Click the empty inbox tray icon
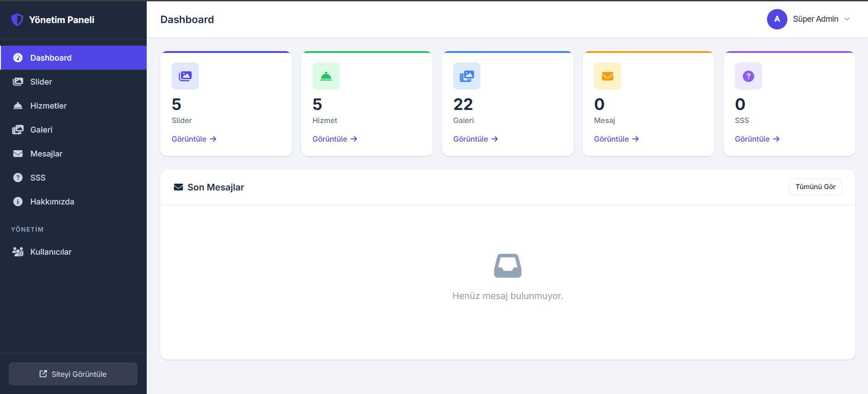 (x=508, y=266)
